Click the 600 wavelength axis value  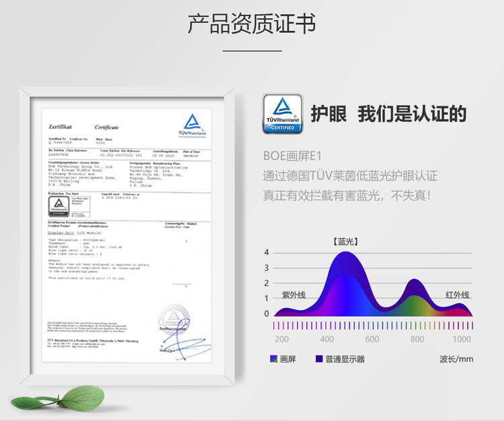point(372,339)
